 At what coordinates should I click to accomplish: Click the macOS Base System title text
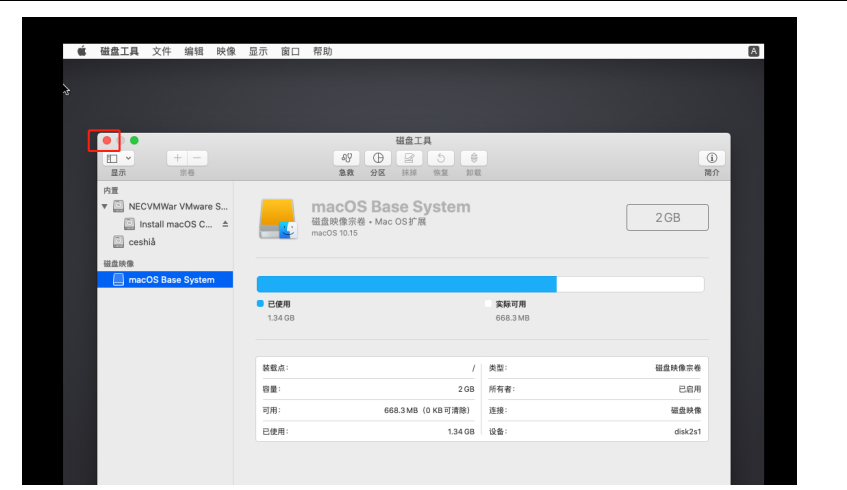coord(391,206)
